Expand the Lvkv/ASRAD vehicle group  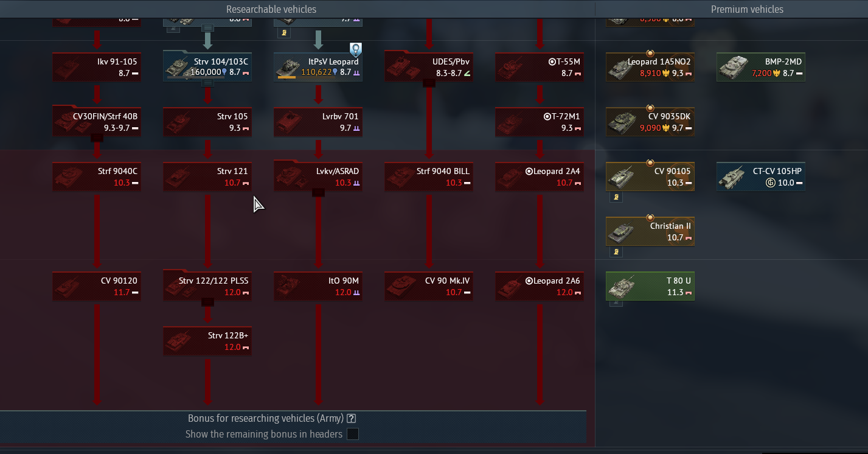coord(318,176)
